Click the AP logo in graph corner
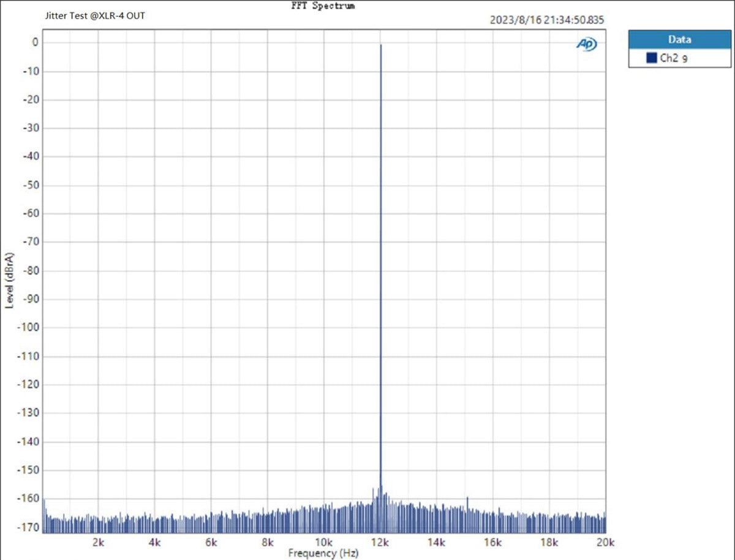The width and height of the screenshot is (735, 560). [586, 44]
